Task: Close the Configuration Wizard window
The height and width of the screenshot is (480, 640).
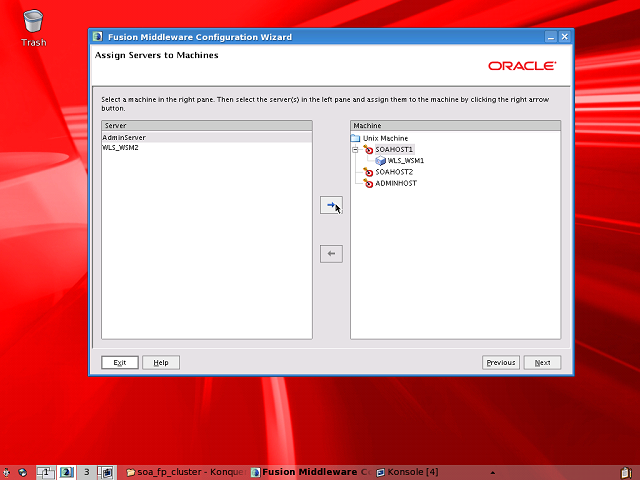Action: tap(564, 37)
